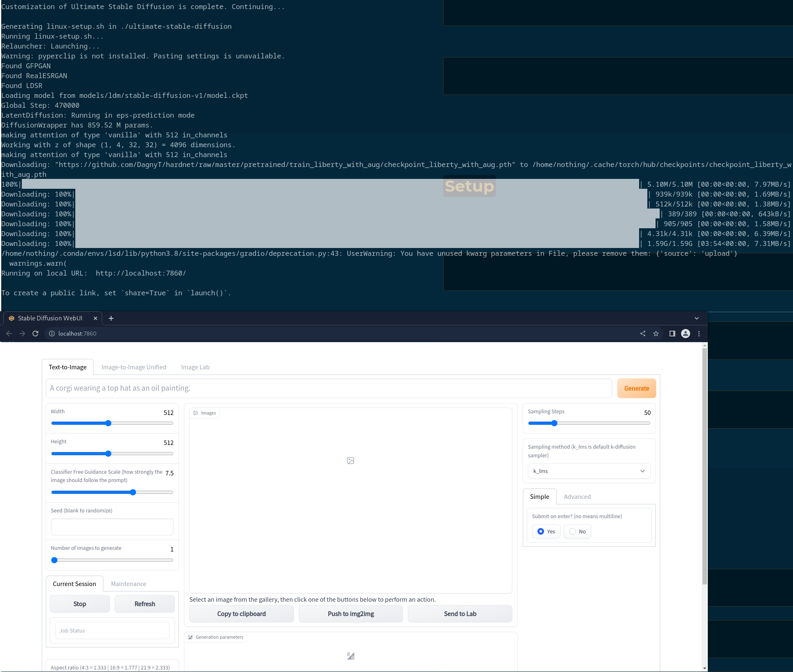Select No for submit on enter
Viewport: 793px width, 672px height.
pos(577,532)
